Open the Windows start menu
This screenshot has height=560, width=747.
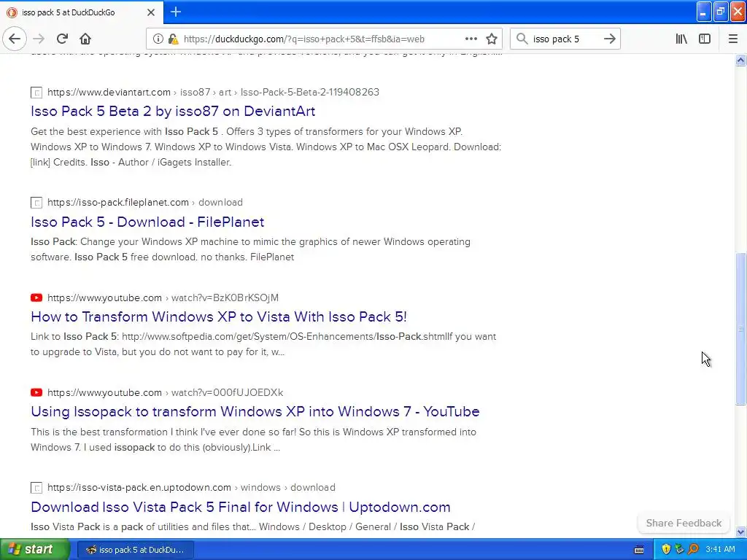[x=35, y=549]
